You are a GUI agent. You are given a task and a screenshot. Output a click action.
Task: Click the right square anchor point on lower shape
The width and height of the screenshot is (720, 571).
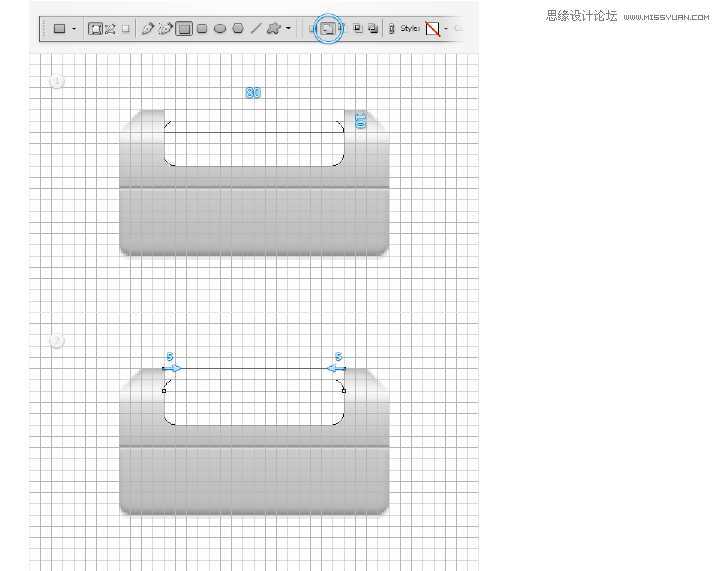click(344, 390)
